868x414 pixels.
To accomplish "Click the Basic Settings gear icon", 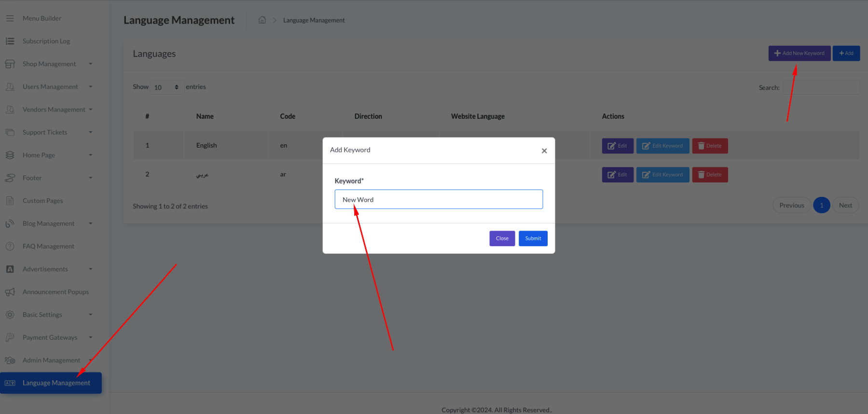I will (x=10, y=315).
